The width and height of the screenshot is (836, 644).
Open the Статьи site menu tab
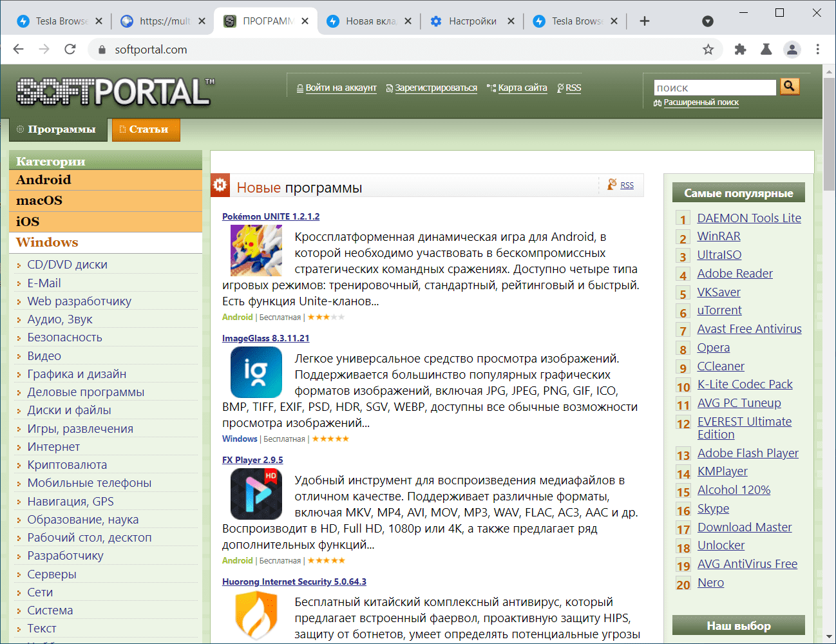(x=146, y=129)
